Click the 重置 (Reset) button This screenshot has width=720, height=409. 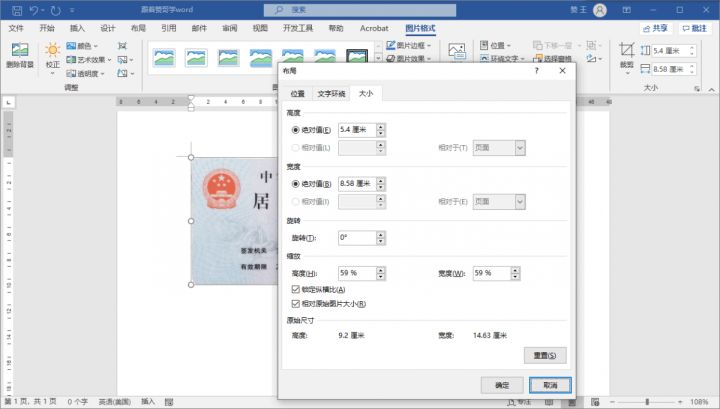(x=545, y=355)
